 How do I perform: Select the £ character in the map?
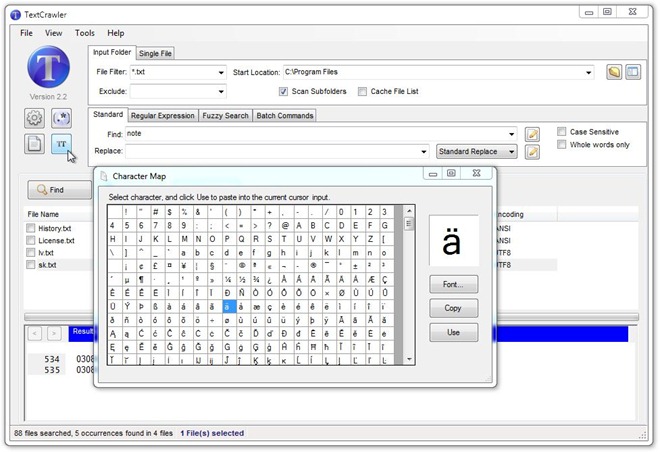coord(155,266)
